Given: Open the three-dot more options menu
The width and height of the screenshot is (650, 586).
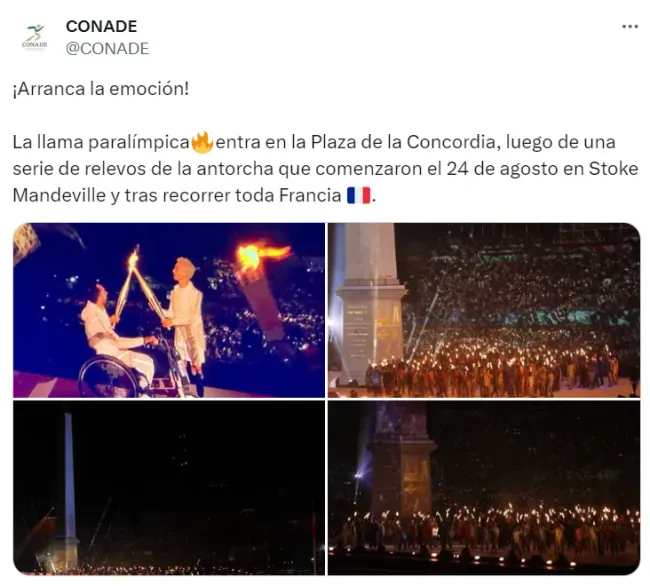Looking at the screenshot, I should pyautogui.click(x=630, y=27).
